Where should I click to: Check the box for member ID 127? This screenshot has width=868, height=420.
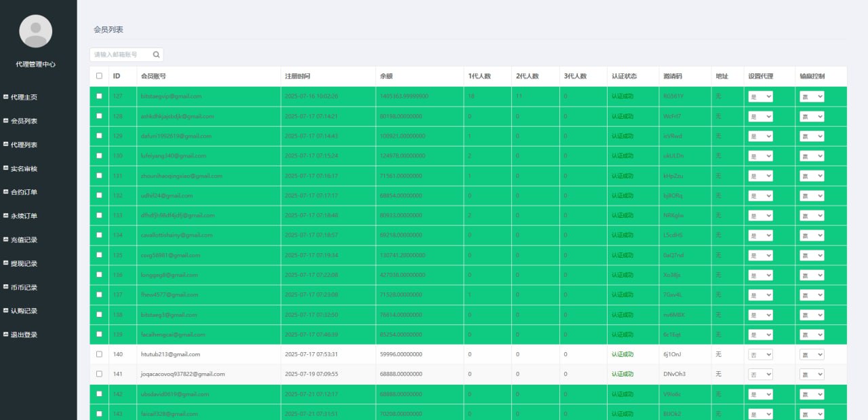coord(99,96)
